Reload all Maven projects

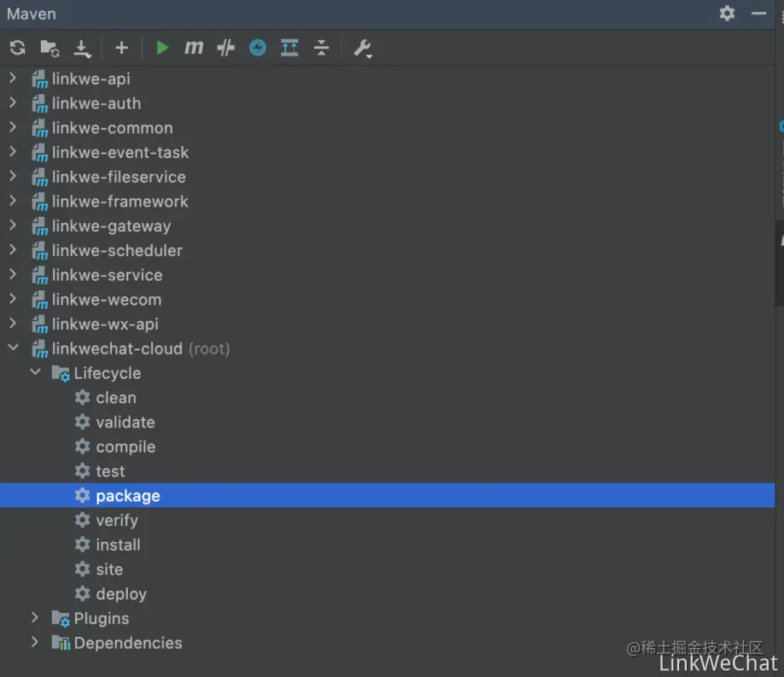click(x=18, y=48)
